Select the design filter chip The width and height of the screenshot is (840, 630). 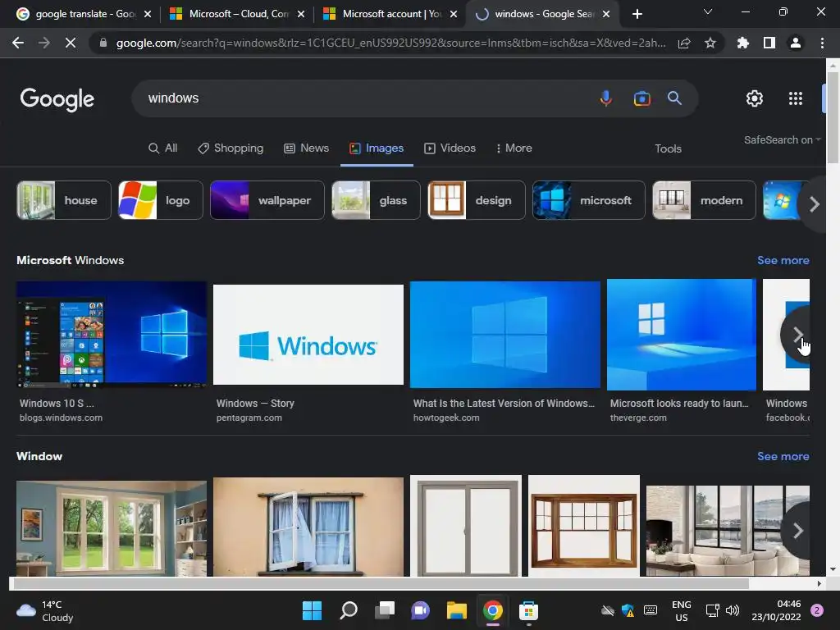click(x=477, y=200)
